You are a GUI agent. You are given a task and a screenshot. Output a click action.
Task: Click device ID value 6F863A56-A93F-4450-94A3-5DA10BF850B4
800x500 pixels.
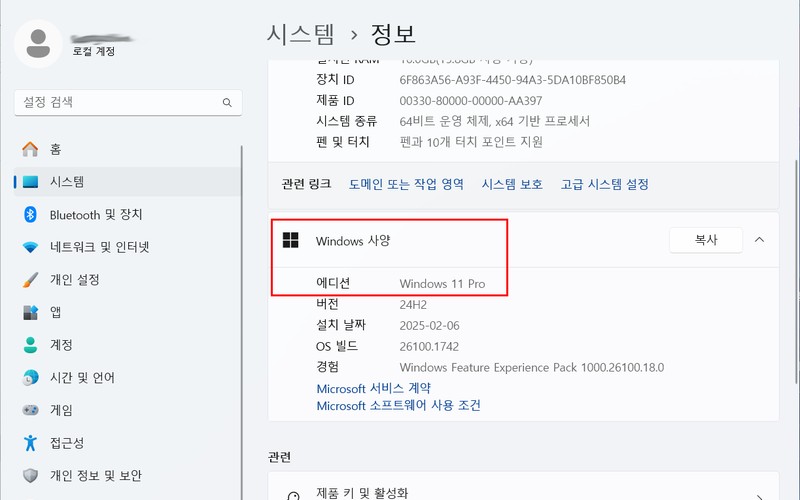(512, 80)
